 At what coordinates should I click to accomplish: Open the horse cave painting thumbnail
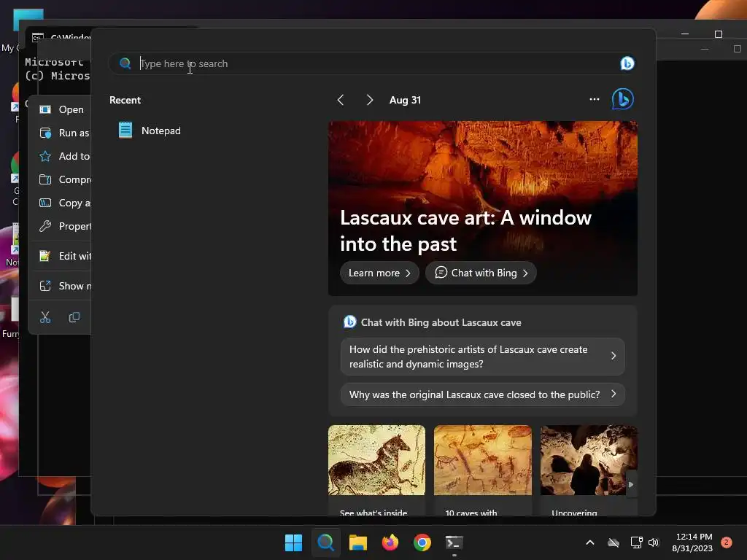click(x=376, y=460)
